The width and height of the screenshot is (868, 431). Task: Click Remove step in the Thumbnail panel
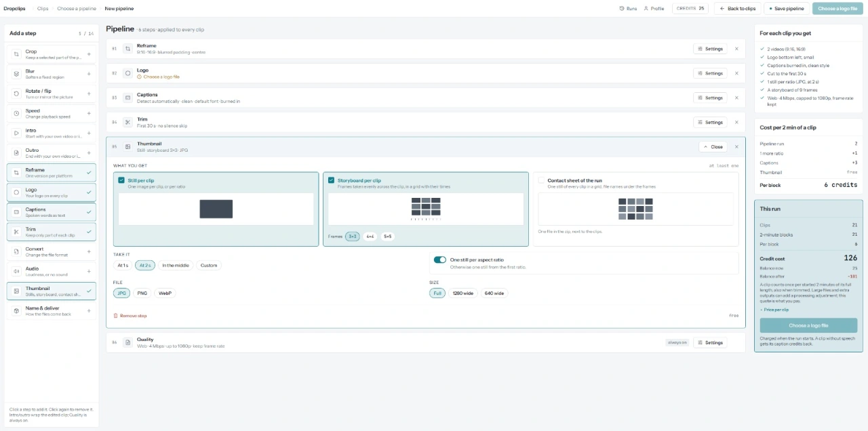point(130,316)
